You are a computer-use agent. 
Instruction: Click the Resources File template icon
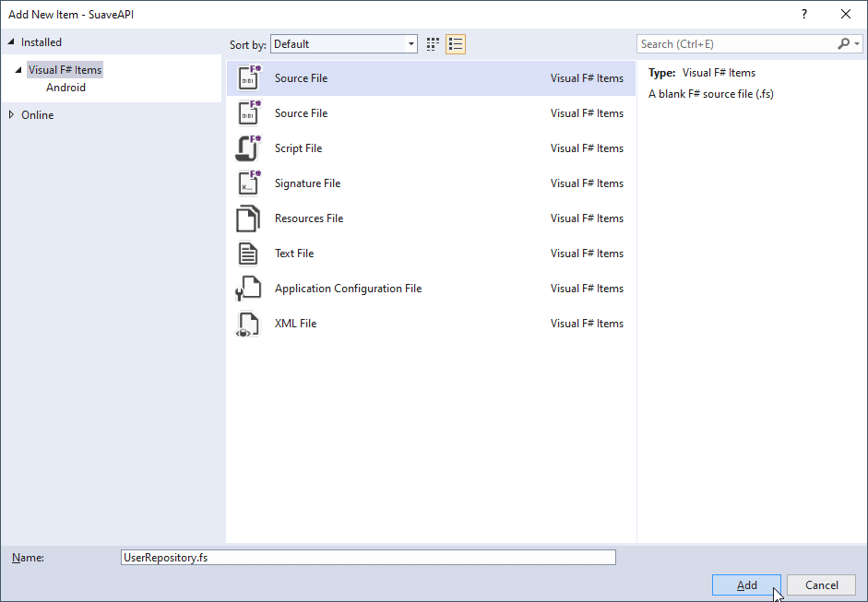pos(248,218)
